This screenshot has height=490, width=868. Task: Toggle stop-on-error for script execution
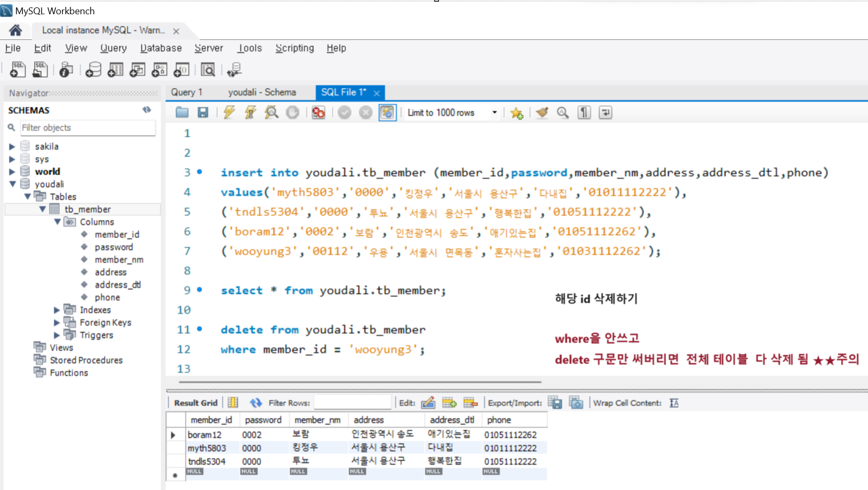tap(318, 112)
